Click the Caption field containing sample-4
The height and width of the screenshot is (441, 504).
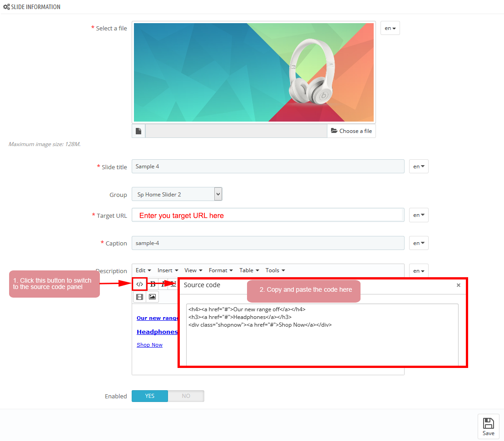(268, 243)
